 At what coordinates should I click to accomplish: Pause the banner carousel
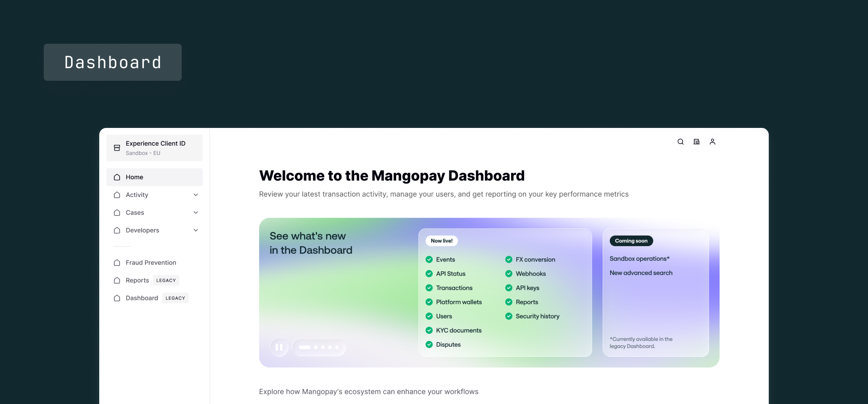pos(279,348)
